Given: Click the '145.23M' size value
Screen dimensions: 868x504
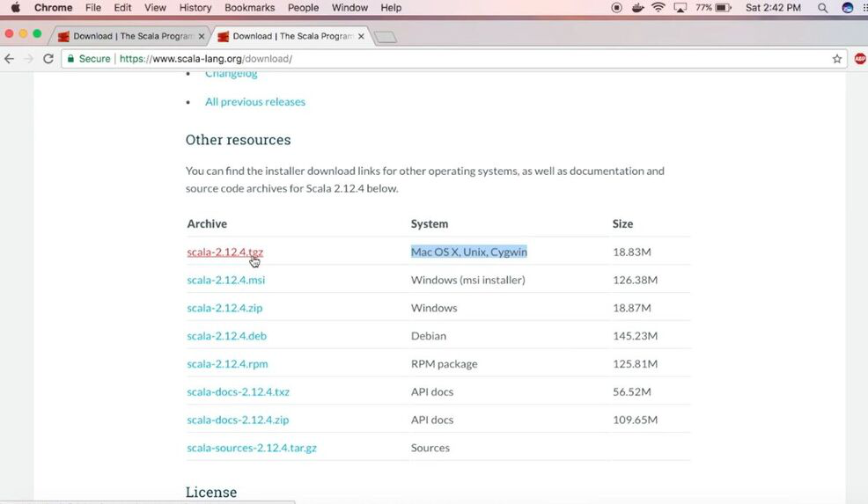Looking at the screenshot, I should [x=635, y=336].
